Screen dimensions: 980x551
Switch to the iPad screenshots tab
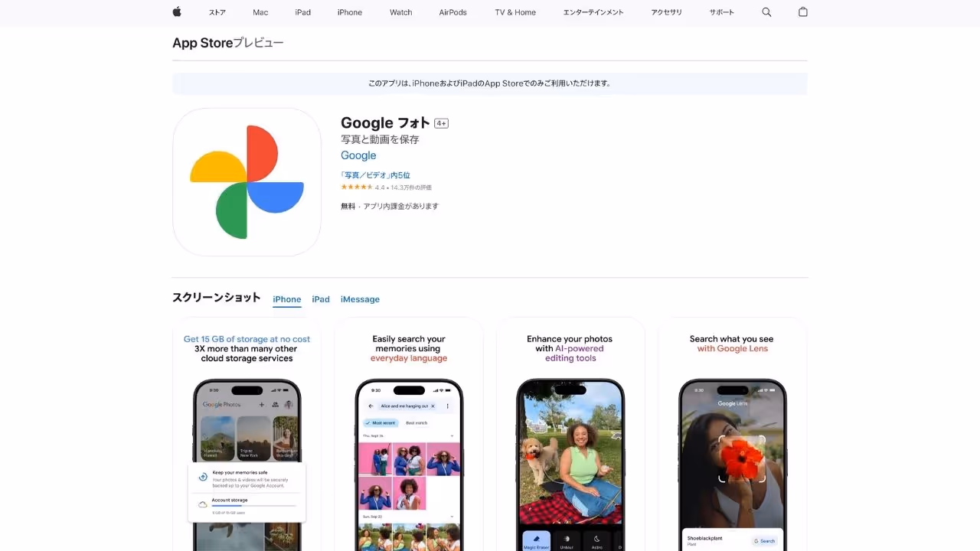321,299
